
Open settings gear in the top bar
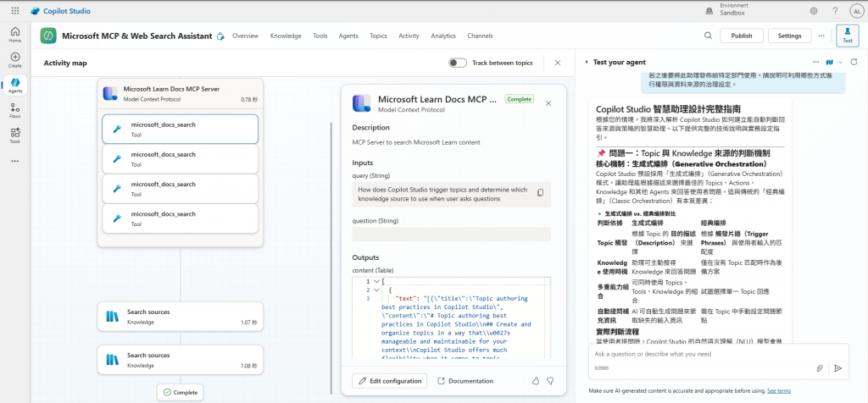(x=813, y=10)
